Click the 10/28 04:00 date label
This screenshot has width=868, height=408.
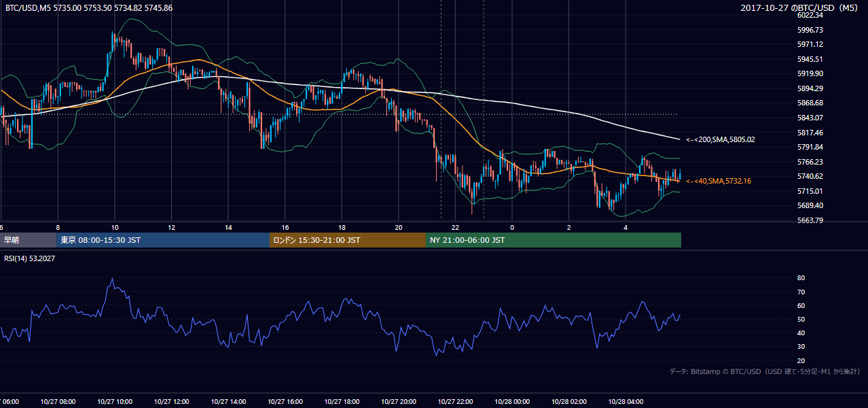click(x=626, y=401)
